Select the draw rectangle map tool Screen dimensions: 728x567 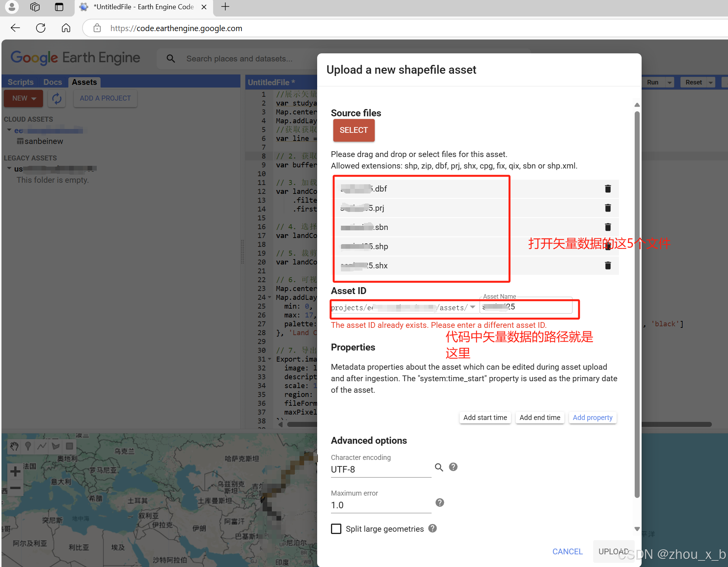click(x=69, y=446)
